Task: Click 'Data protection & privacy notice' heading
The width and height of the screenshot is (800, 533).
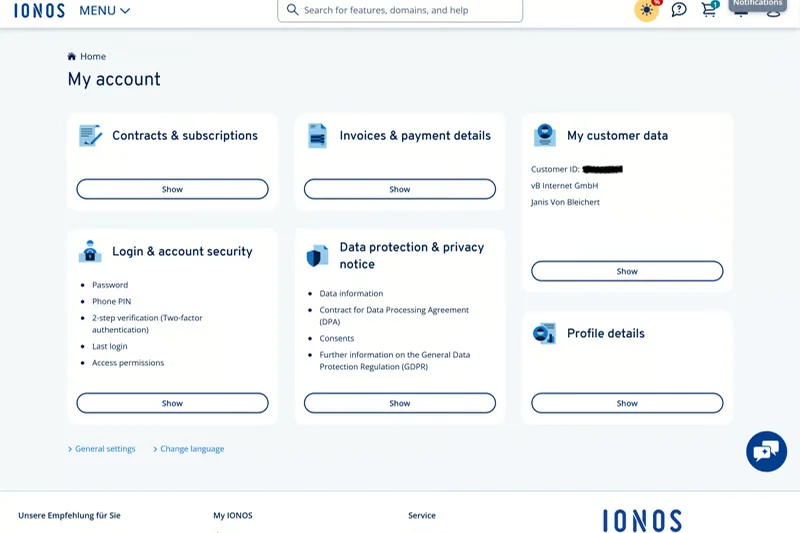Action: tap(412, 256)
